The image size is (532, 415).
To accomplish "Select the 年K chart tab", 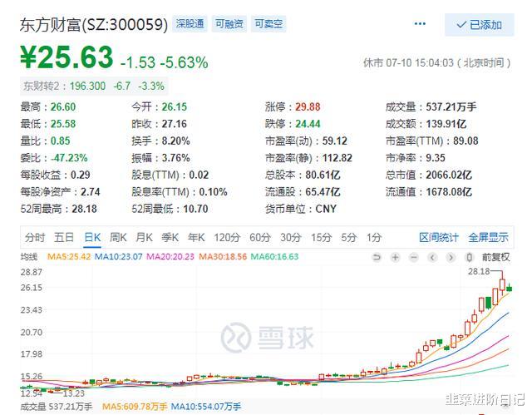I will [x=196, y=237].
